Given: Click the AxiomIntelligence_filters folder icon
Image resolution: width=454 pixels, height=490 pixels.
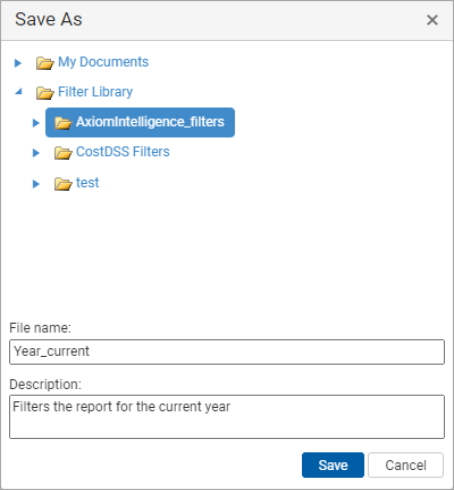Looking at the screenshot, I should [63, 123].
